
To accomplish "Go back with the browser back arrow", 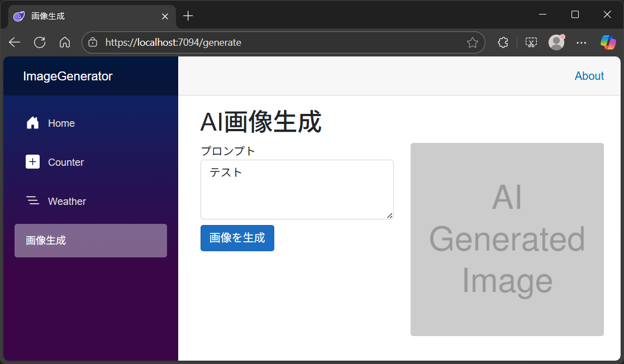I will [x=15, y=42].
